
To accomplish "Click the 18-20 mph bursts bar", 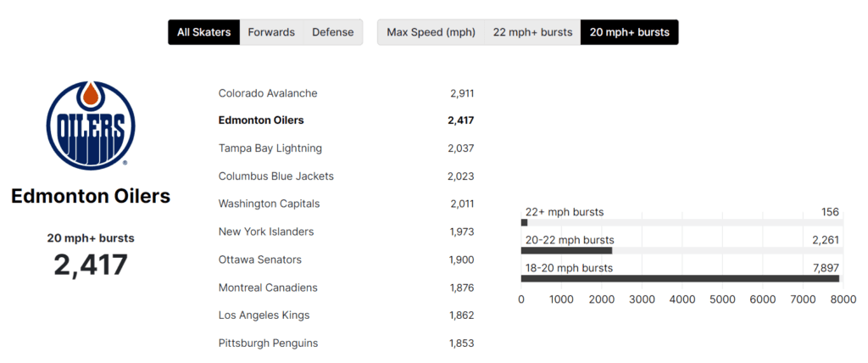I will (x=680, y=278).
